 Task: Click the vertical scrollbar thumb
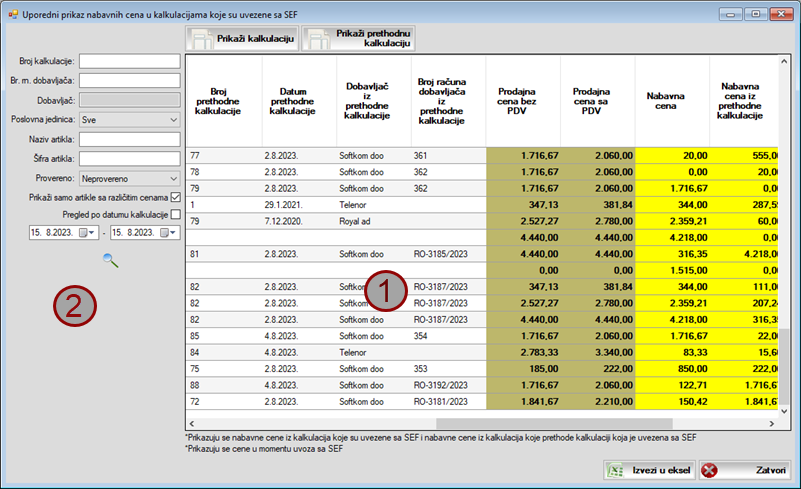[784, 366]
